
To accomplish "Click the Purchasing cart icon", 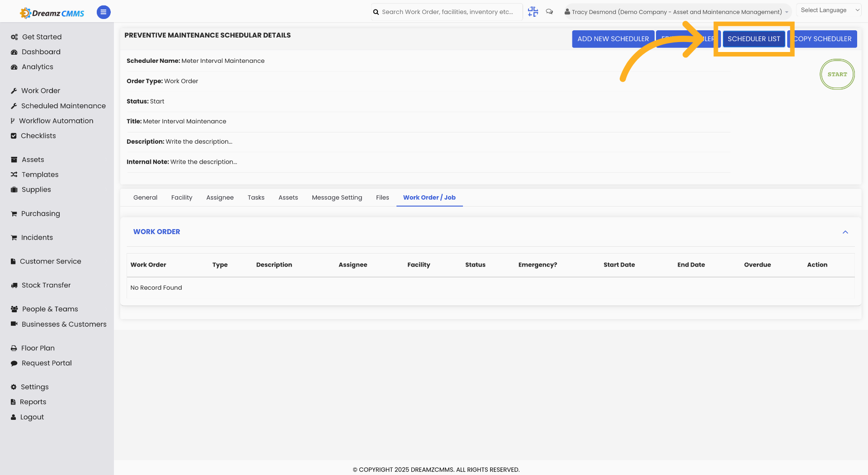I will (14, 214).
